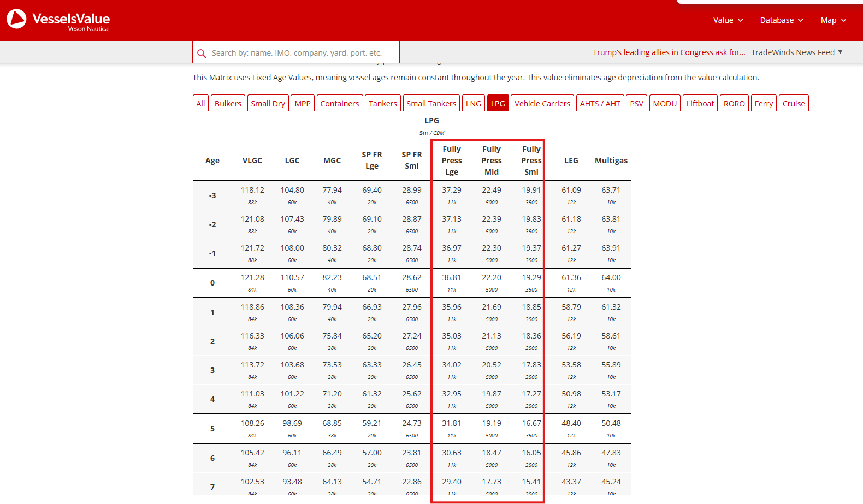863x504 pixels.
Task: Click the Trump's leading allies news headline
Action: pyautogui.click(x=669, y=52)
